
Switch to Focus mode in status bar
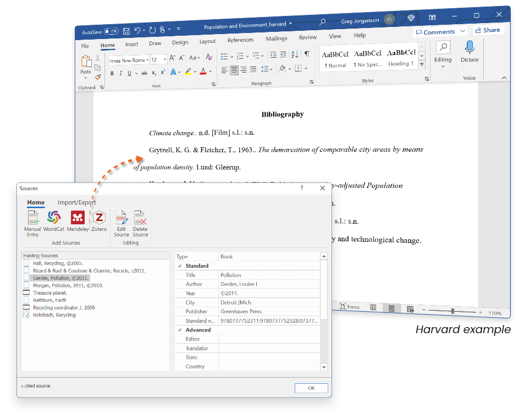pos(350,306)
